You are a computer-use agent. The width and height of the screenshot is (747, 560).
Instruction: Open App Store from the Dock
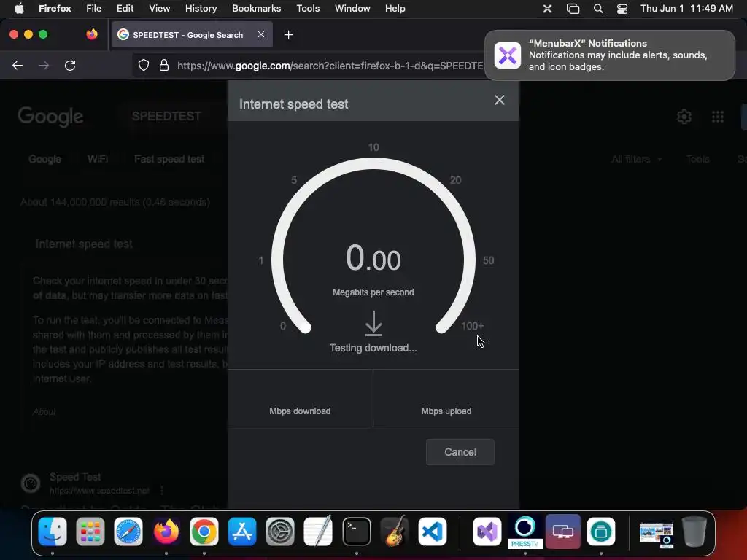[x=242, y=532]
